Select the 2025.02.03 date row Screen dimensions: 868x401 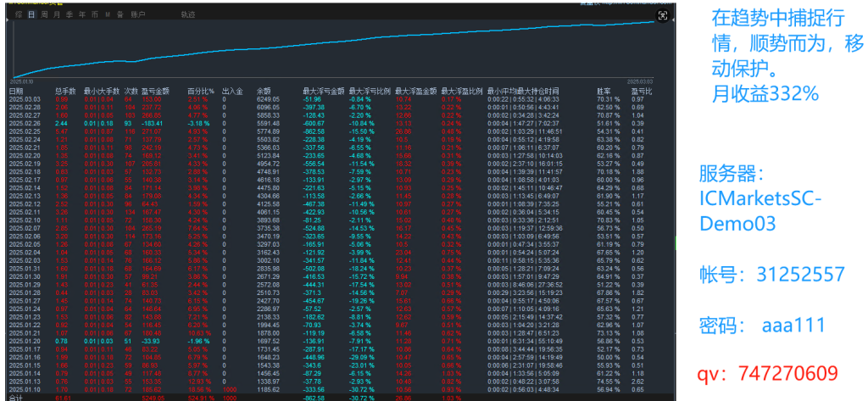(x=332, y=262)
